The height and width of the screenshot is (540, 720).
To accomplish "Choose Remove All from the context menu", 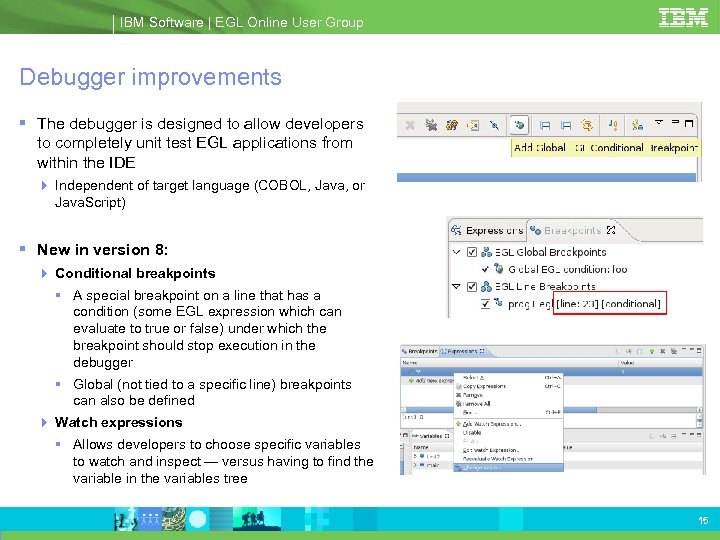I will coord(508,404).
